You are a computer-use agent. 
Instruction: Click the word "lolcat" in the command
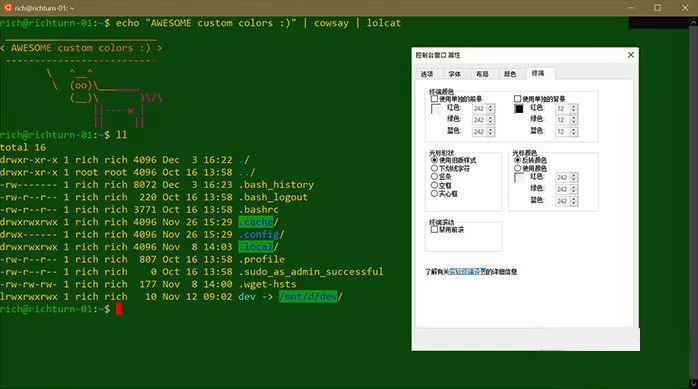pos(384,23)
